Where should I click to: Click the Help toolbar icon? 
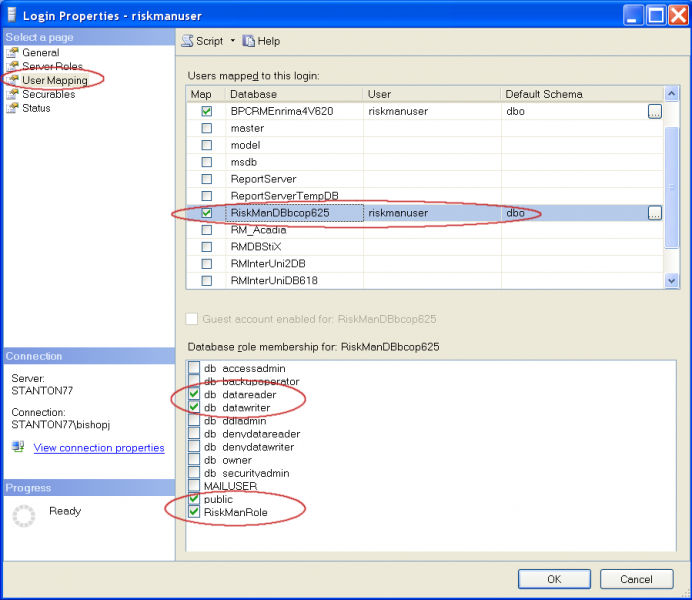click(x=248, y=41)
